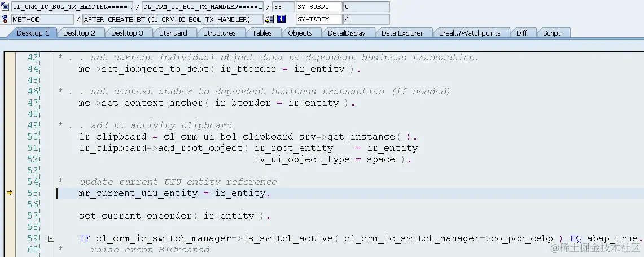The image size is (644, 257).
Task: Click the comment 'update current UIU entity reference'
Action: click(x=178, y=182)
